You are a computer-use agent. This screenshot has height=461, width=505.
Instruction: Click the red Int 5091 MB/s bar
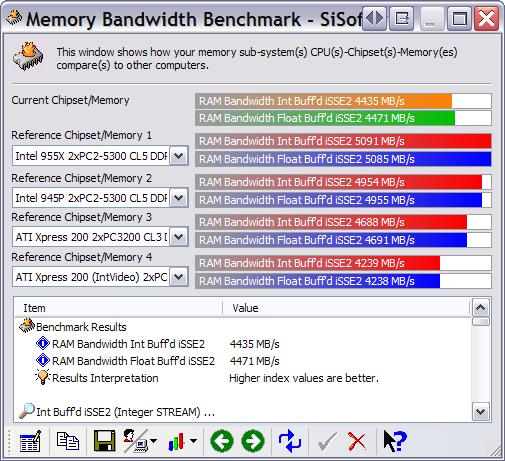[x=343, y=141]
